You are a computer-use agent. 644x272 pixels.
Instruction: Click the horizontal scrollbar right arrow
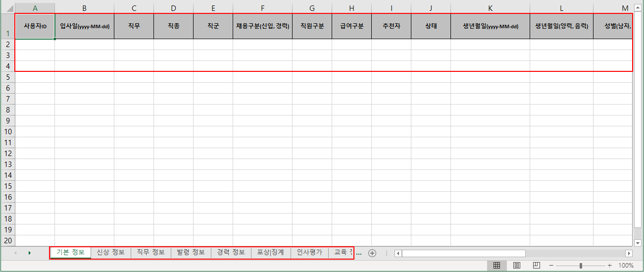[629, 253]
